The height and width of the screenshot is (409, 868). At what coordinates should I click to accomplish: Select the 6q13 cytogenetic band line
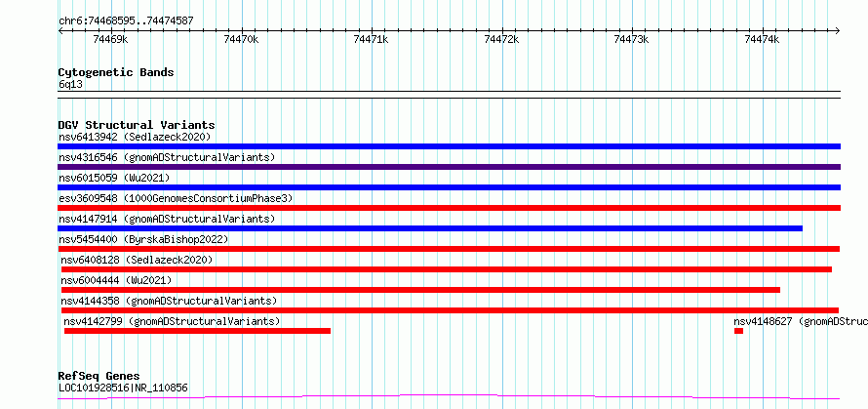click(x=449, y=95)
